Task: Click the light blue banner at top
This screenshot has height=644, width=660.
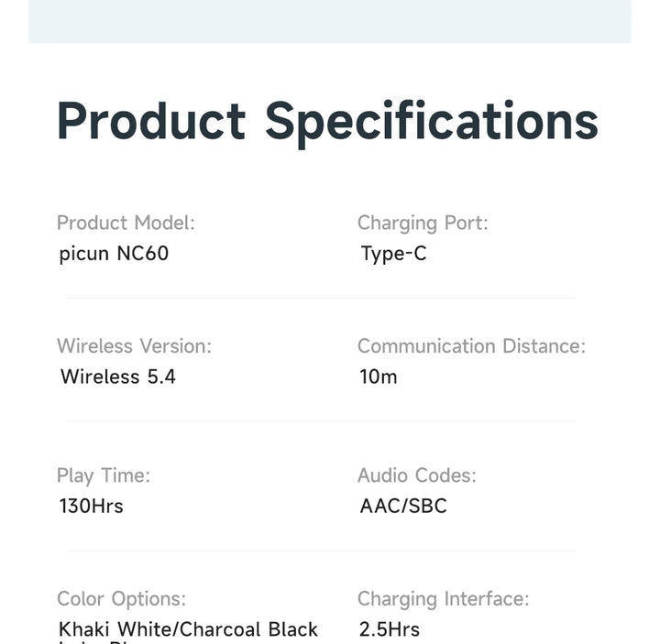Action: (330, 20)
